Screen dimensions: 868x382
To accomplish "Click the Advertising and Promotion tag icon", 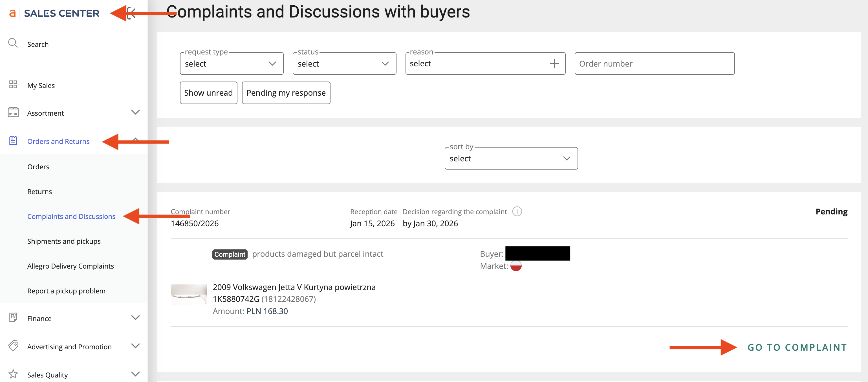I will (x=13, y=346).
